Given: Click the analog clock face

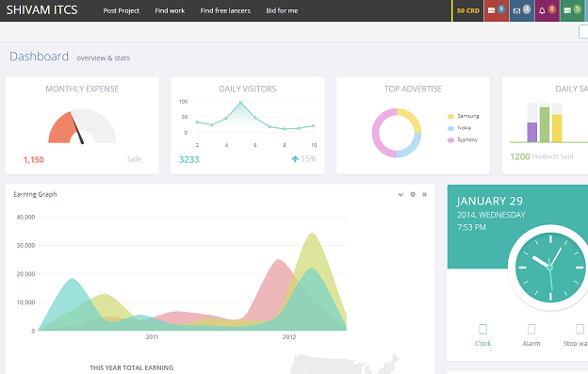Looking at the screenshot, I should click(550, 268).
